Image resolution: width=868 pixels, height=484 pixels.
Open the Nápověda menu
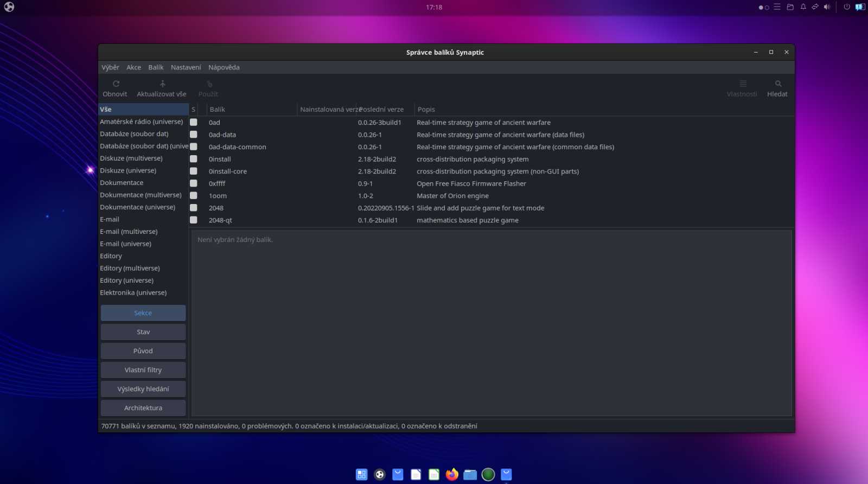coord(224,67)
